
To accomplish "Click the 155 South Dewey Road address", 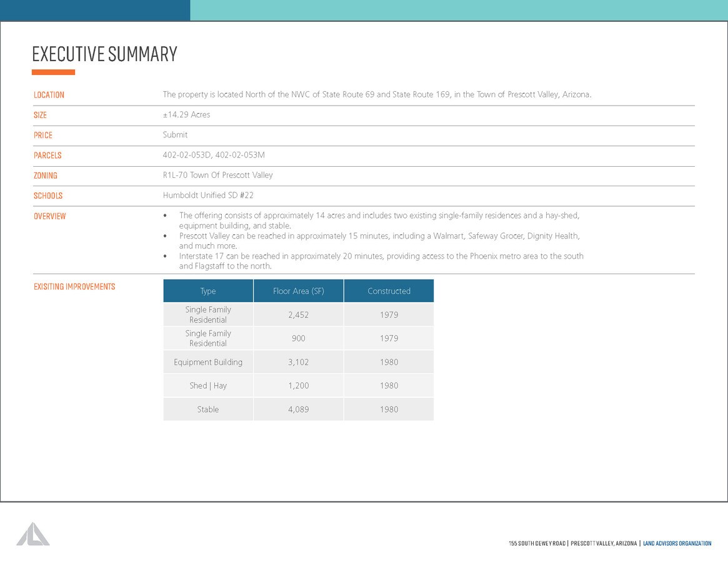I will pos(537,543).
